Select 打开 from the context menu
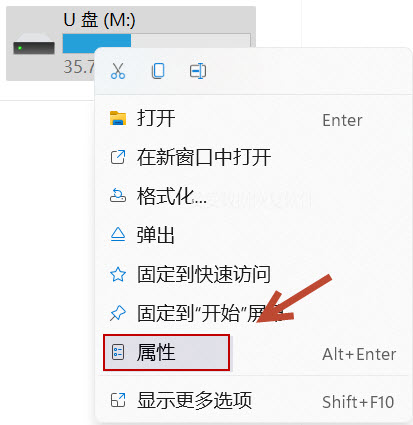The width and height of the screenshot is (413, 425). coord(253,119)
